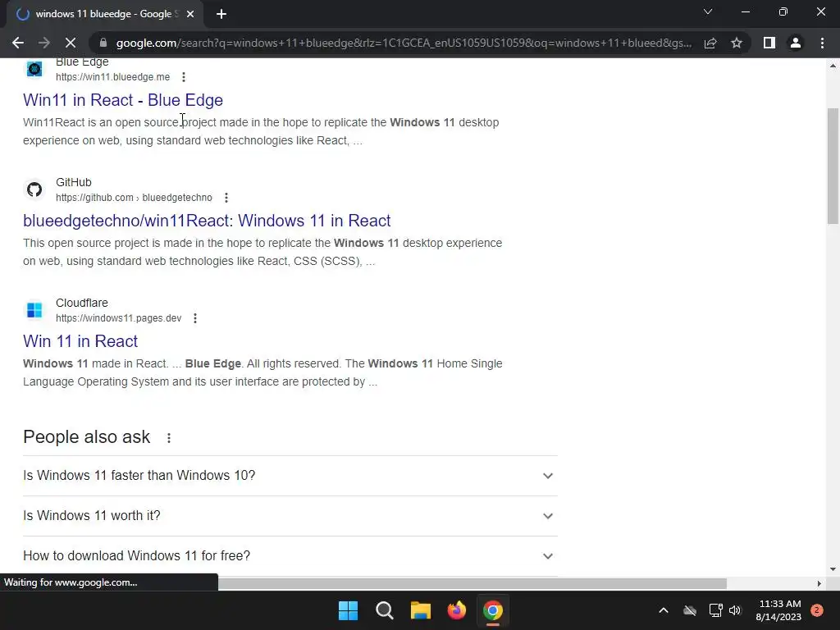This screenshot has height=630, width=840.
Task: Open the Windows Start menu
Action: [348, 610]
